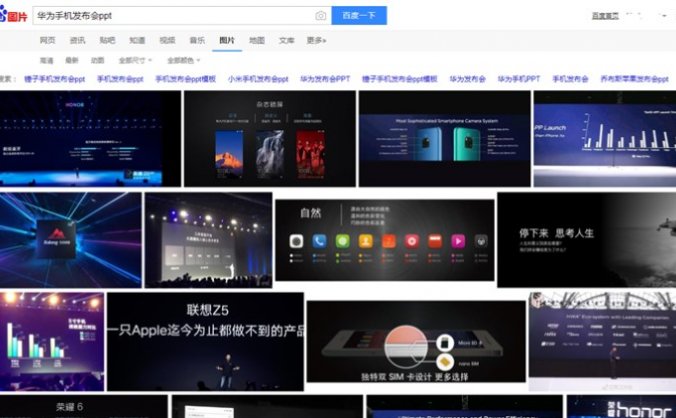
Task: Open related search 锤子手机发布会ppt模板
Action: pos(400,79)
